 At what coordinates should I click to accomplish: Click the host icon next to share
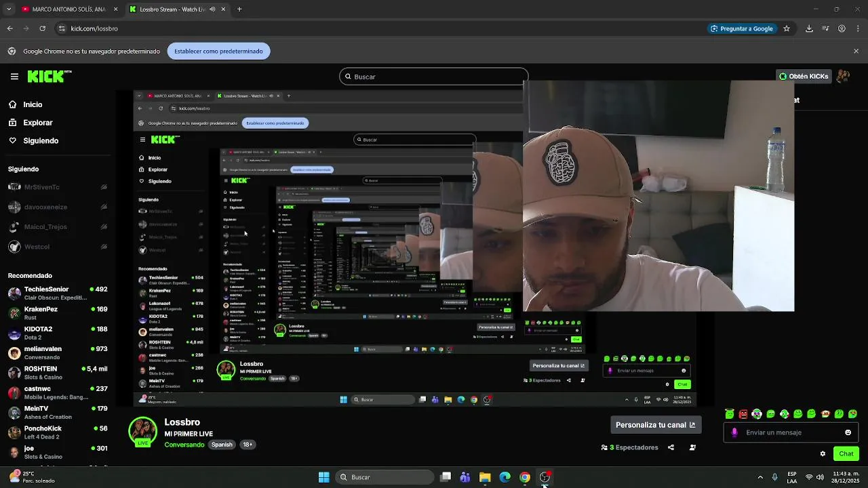click(692, 447)
